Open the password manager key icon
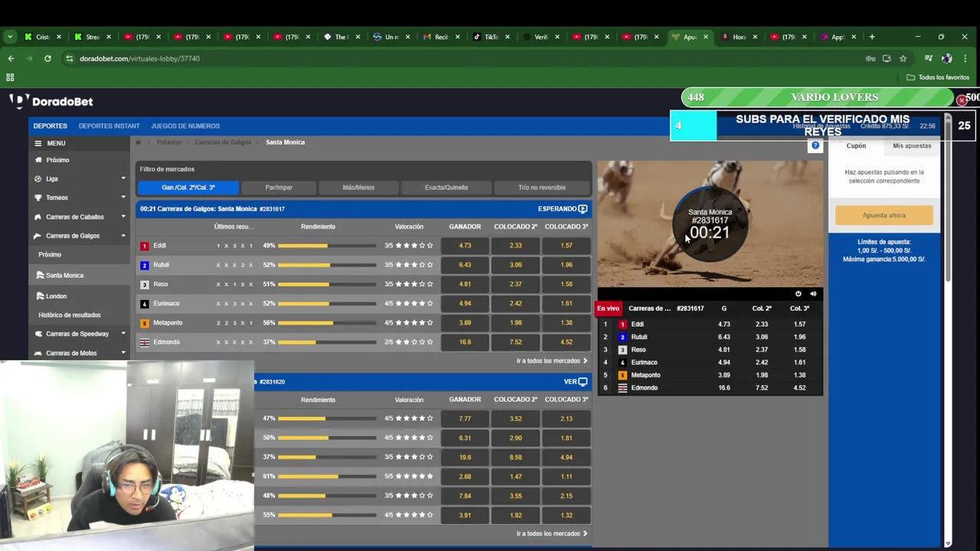980x551 pixels. (870, 58)
